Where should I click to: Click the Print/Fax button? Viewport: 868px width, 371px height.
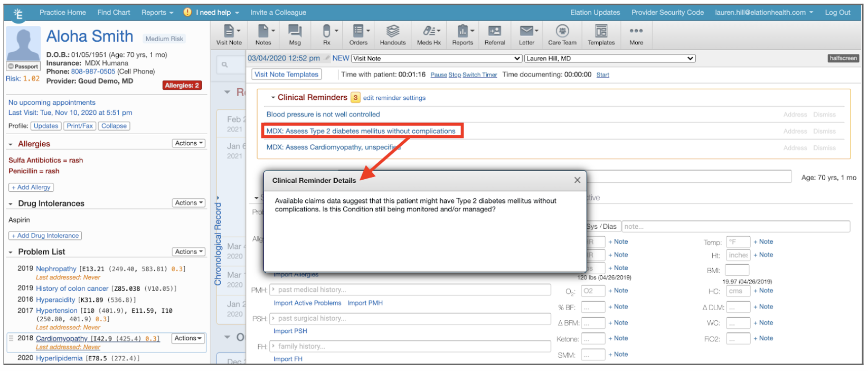[80, 126]
